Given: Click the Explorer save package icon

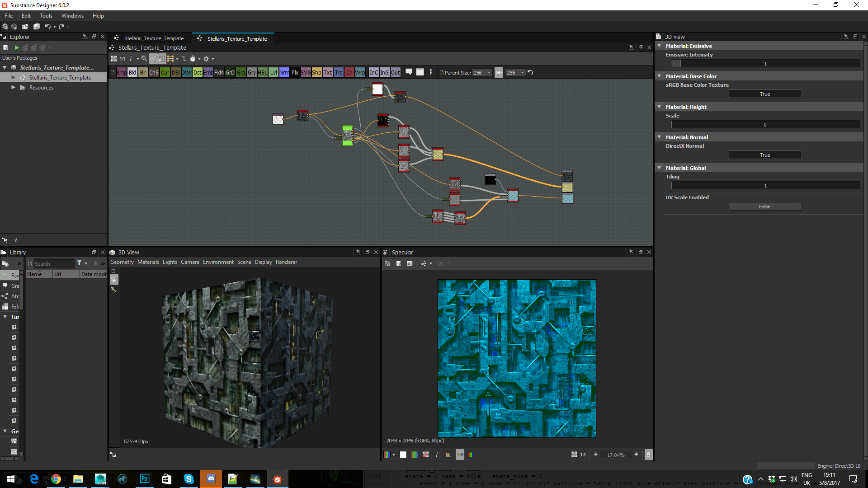Looking at the screenshot, I should [5, 47].
